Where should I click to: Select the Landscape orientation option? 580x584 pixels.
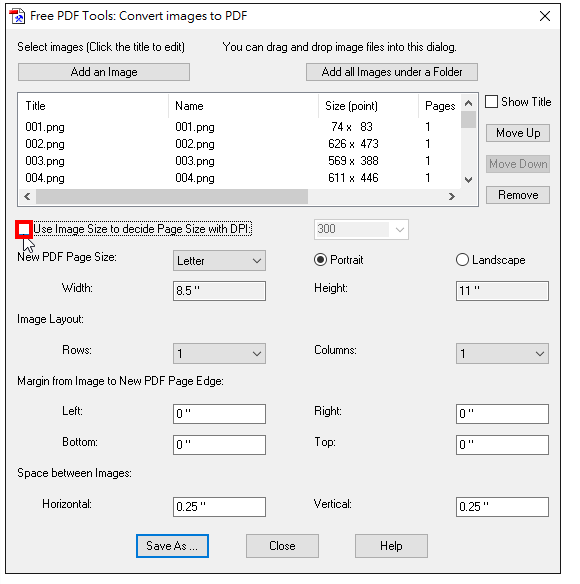click(x=462, y=260)
